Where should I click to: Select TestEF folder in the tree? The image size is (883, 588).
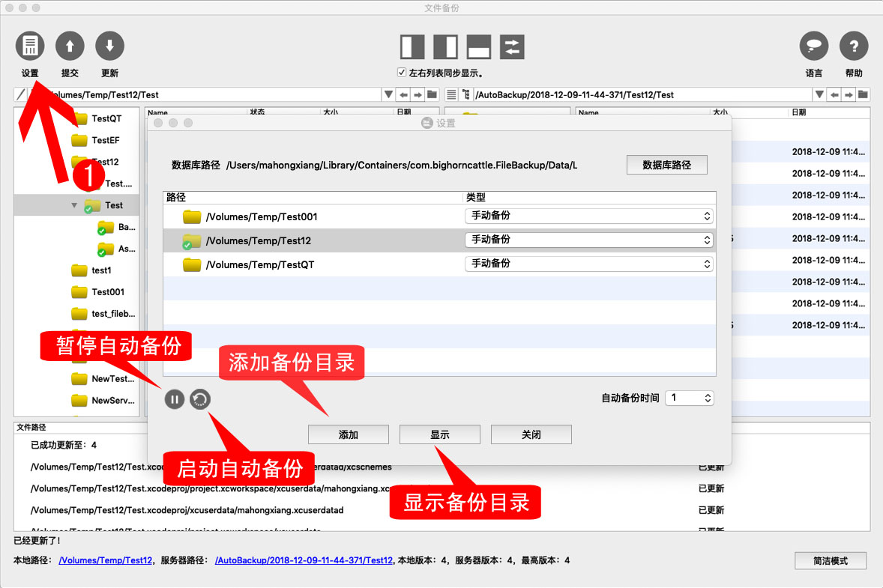[x=104, y=140]
